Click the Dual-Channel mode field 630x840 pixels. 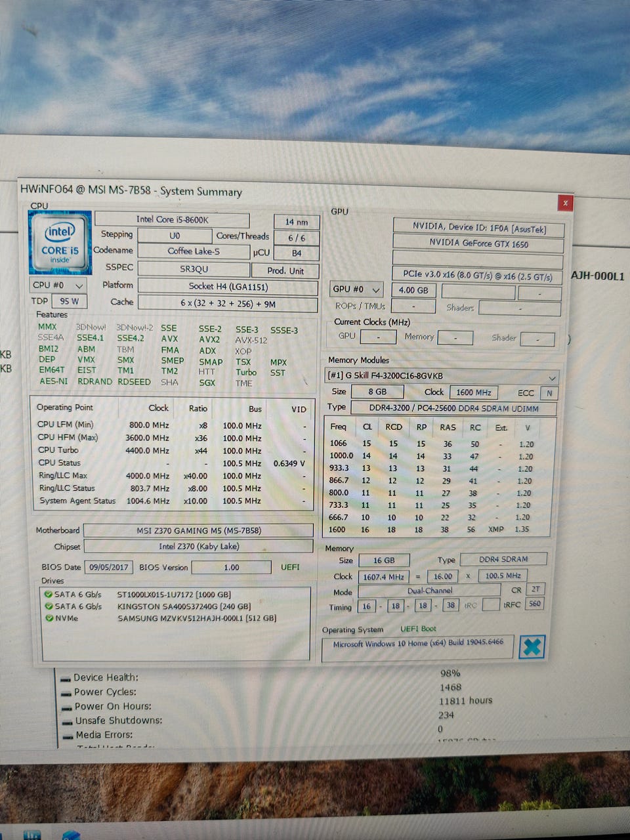(x=430, y=591)
